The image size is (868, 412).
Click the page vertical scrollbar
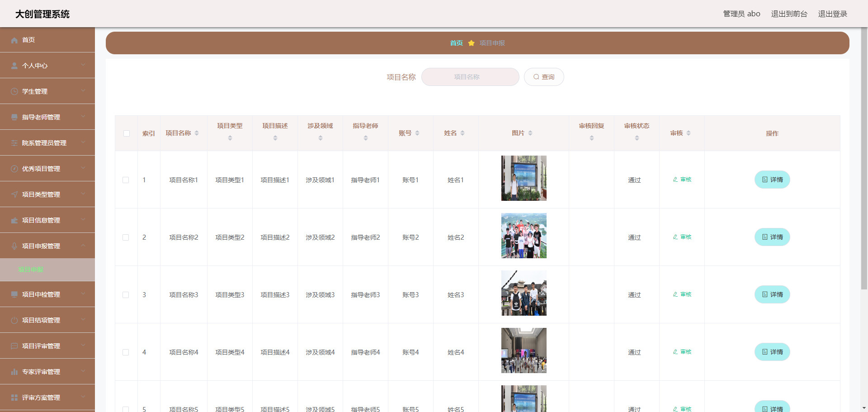pyautogui.click(x=864, y=158)
